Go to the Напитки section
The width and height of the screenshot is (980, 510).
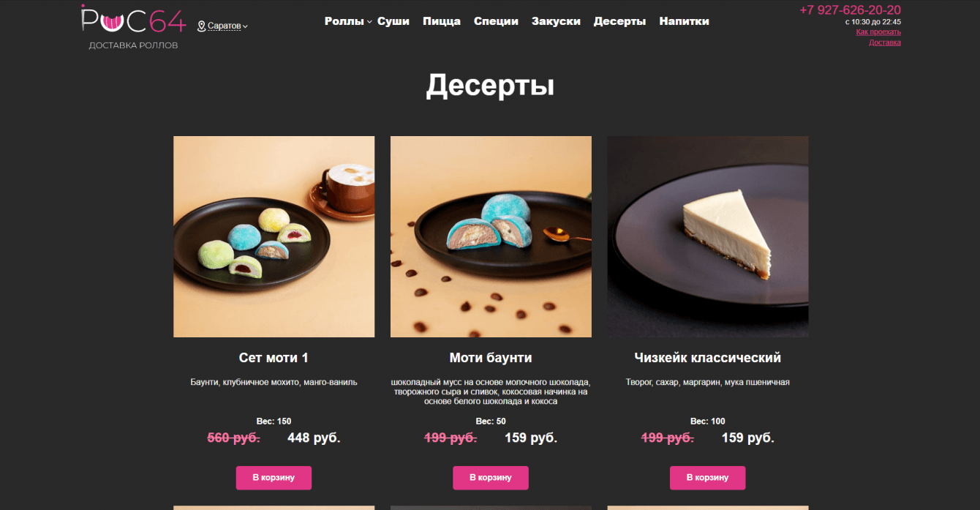tap(684, 21)
